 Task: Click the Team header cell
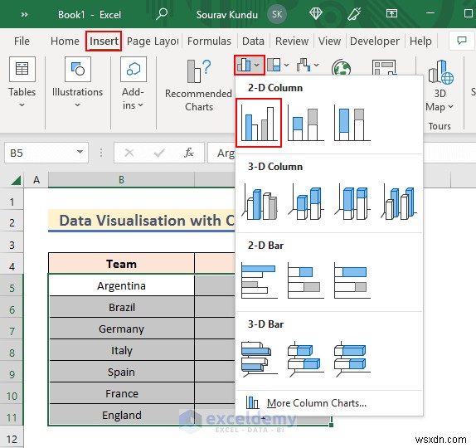(x=121, y=263)
